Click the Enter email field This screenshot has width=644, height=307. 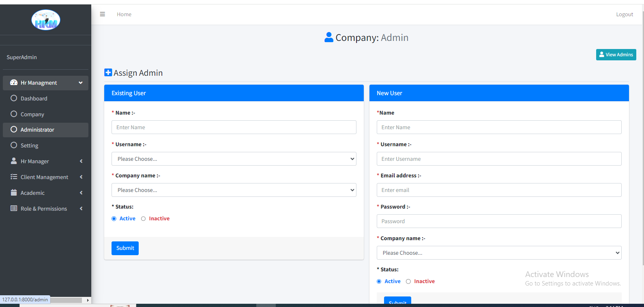499,190
